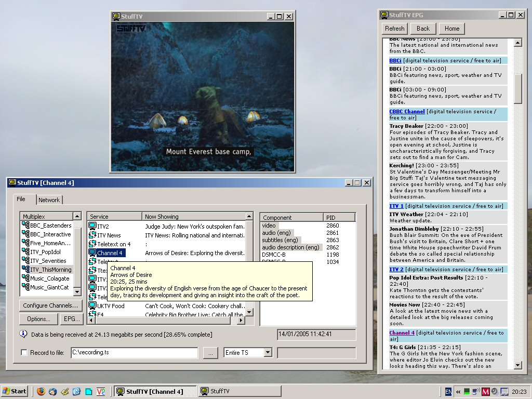Click the Start button on the taskbar

[15, 392]
